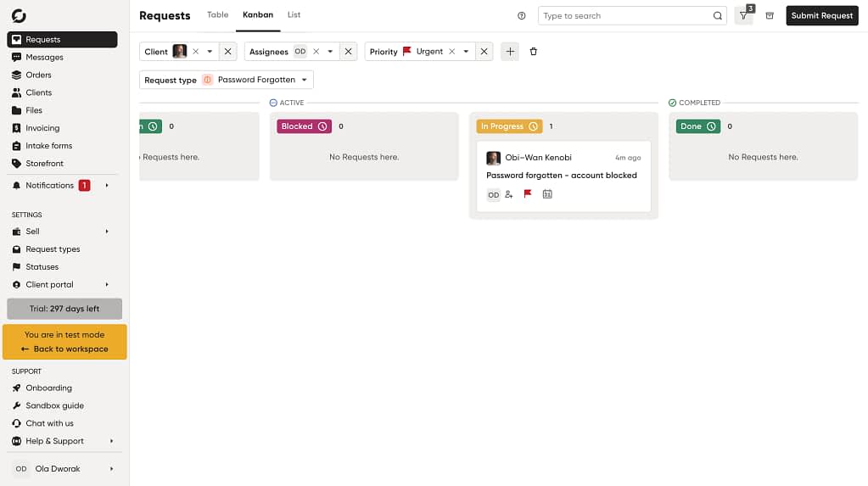Click the Client filter avatar thumbnail
Viewport: 868px width, 486px height.
pyautogui.click(x=179, y=52)
